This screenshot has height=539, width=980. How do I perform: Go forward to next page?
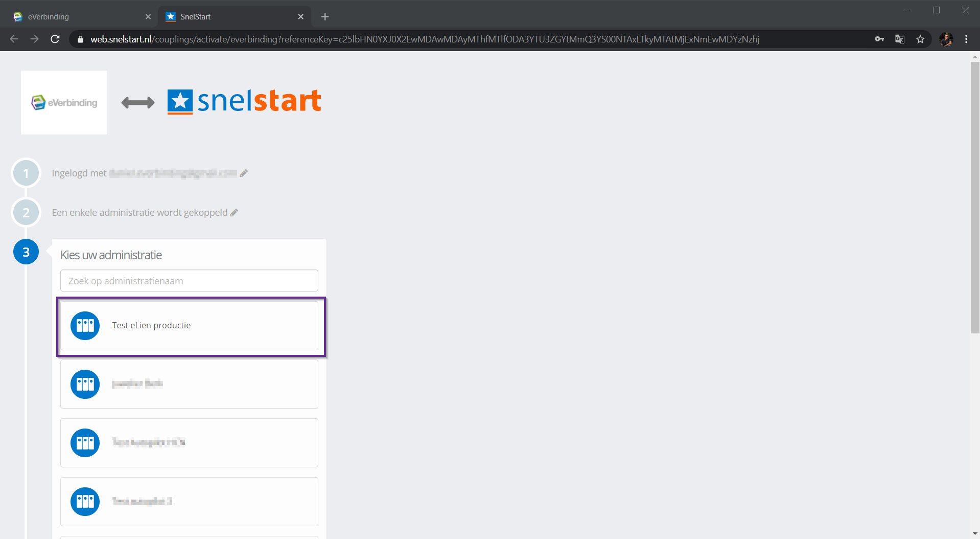(x=34, y=39)
